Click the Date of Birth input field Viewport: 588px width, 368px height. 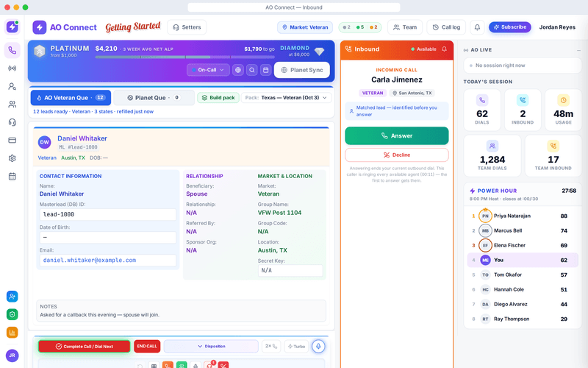[x=107, y=237]
